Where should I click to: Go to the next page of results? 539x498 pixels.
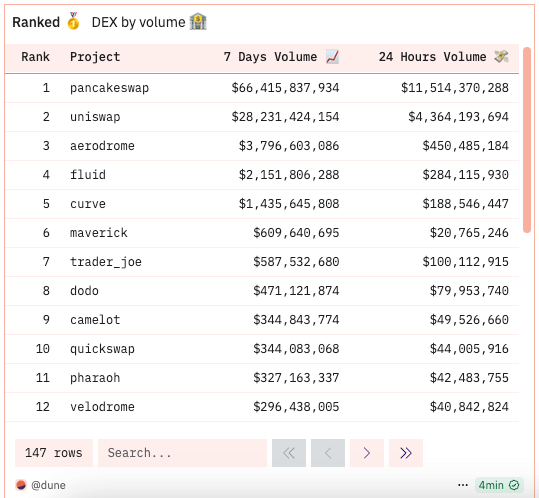click(x=367, y=453)
